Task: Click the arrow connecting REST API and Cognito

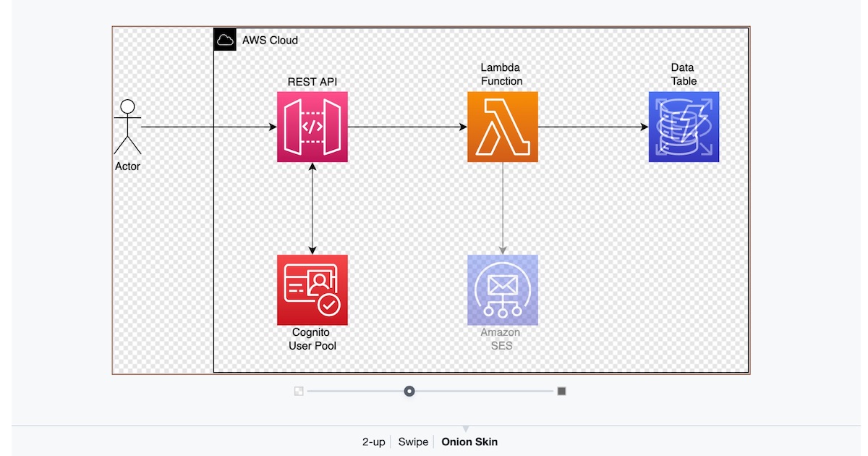Action: point(312,210)
